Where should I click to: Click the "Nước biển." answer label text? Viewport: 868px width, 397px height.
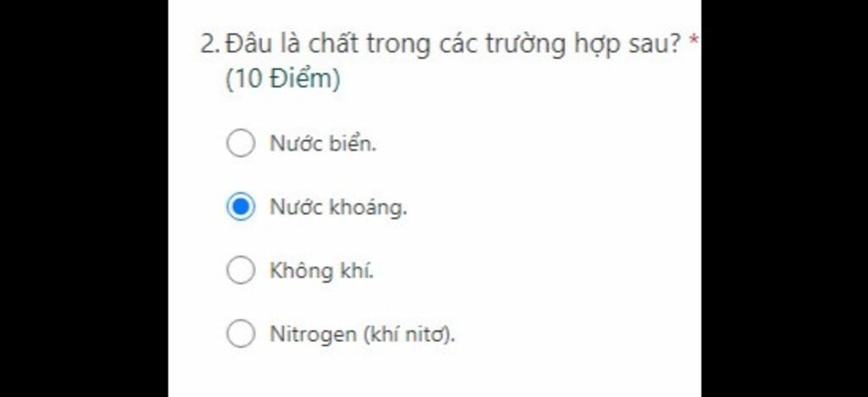pyautogui.click(x=323, y=143)
